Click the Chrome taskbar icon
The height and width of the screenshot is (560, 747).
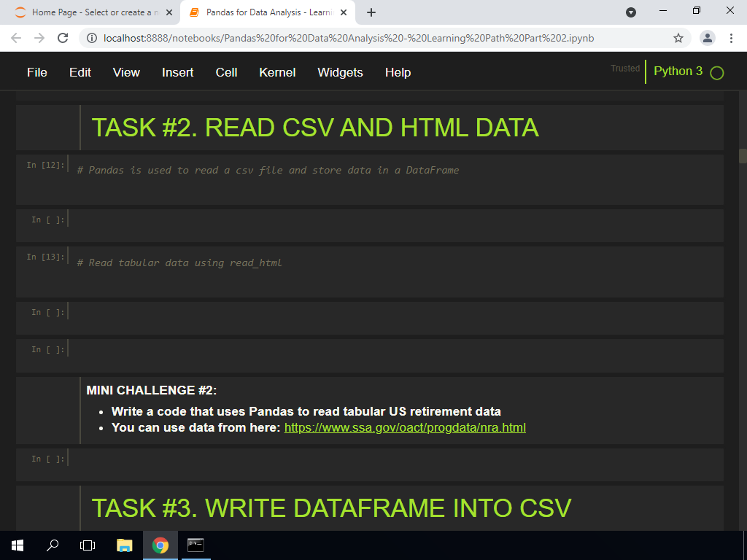tap(160, 545)
